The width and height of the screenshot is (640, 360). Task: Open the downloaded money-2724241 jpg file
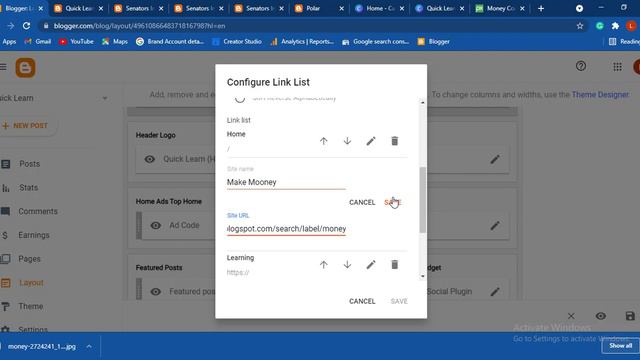42,347
